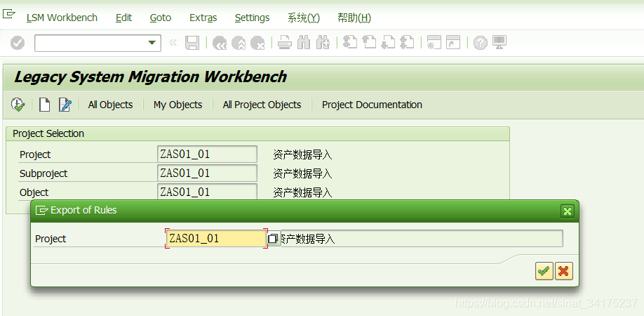Click the Project label inside the dialog
Viewport: 644px width, 316px height.
pos(51,239)
